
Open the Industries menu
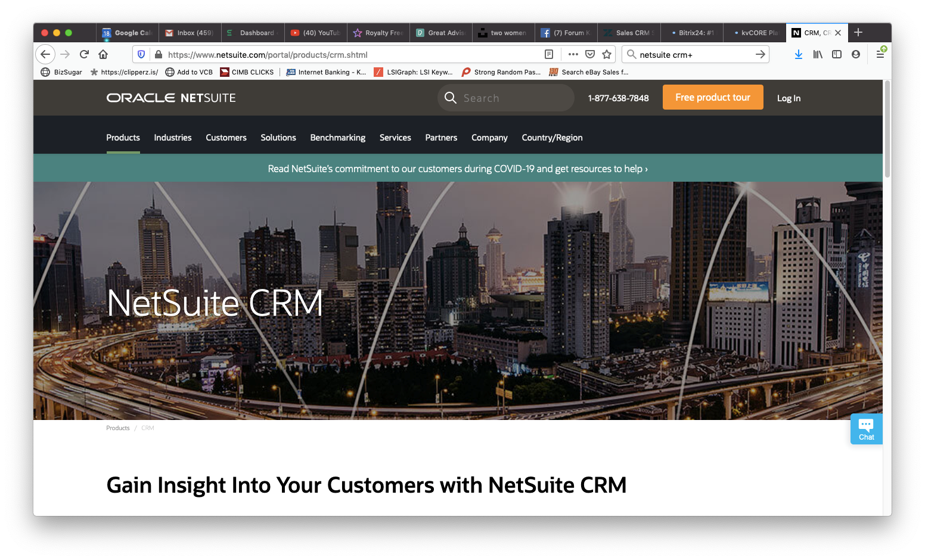pyautogui.click(x=173, y=138)
